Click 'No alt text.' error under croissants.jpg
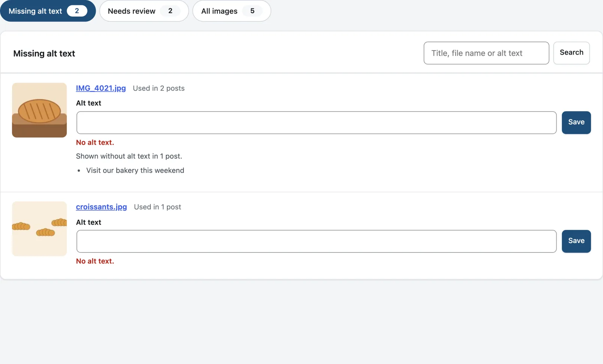Screen dimensions: 603x364 95,261
